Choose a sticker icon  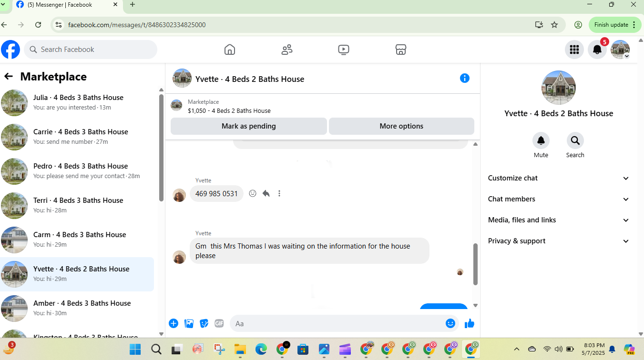point(204,323)
